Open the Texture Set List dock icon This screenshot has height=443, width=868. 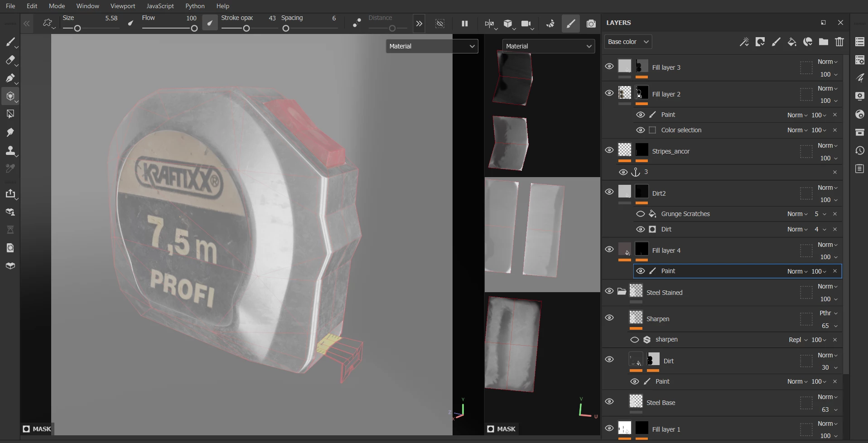click(x=860, y=42)
